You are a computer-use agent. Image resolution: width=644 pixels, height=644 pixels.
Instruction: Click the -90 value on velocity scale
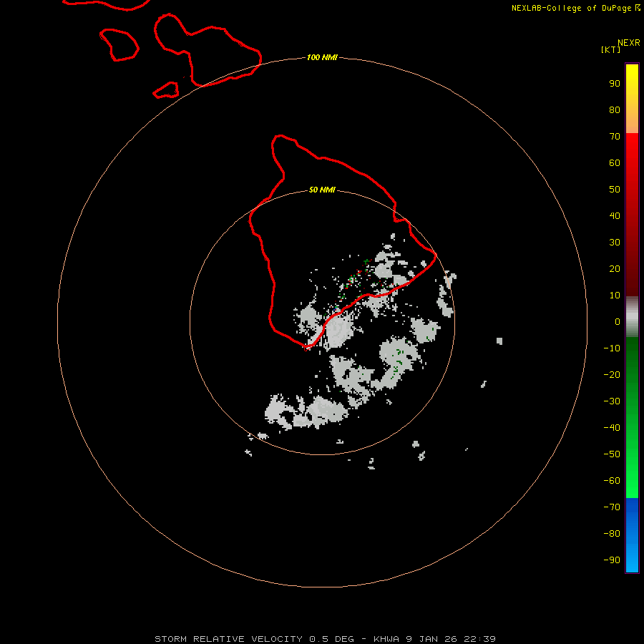click(x=612, y=560)
